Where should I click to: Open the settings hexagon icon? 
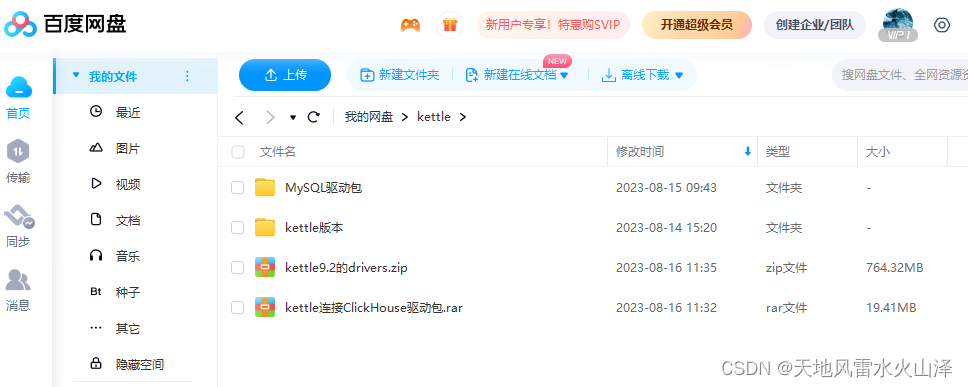click(941, 25)
